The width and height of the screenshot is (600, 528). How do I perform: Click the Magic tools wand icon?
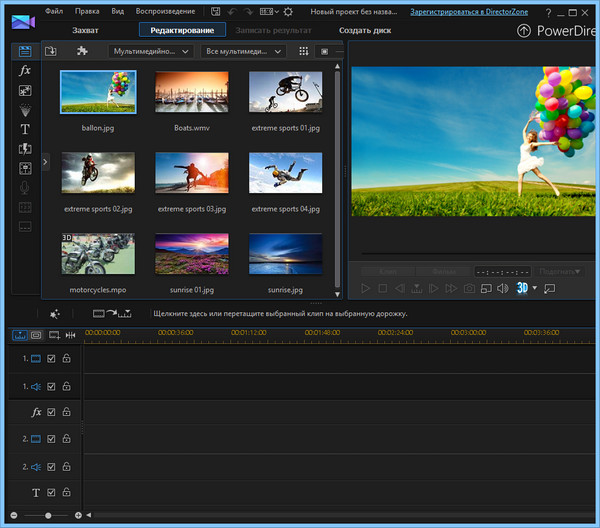pyautogui.click(x=54, y=313)
